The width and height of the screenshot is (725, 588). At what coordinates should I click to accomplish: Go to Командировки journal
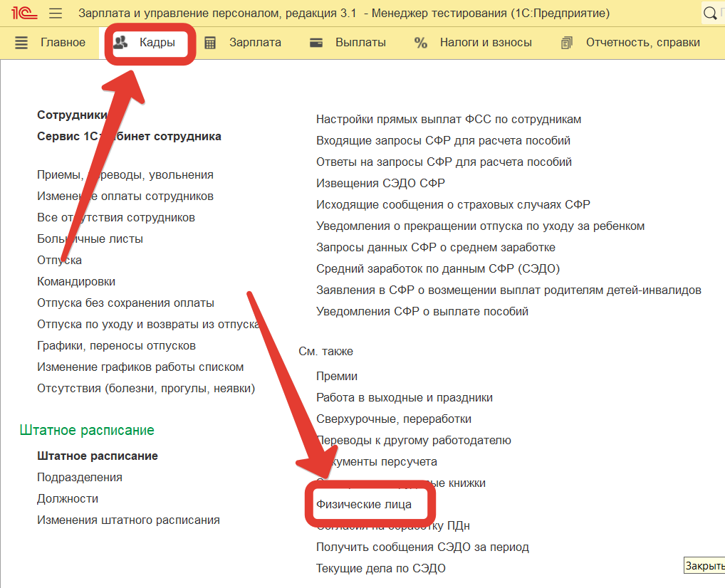(x=76, y=281)
